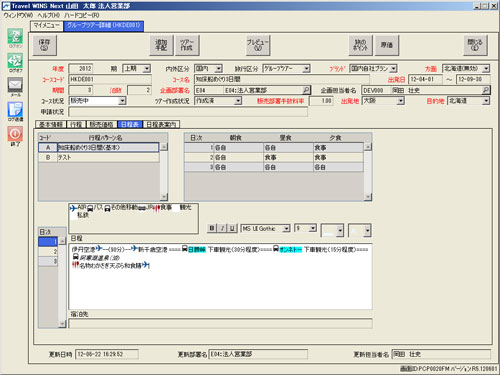Screen dimensions: 500x375
Task: Open the ウィンドウ(W) menu
Action: pyautogui.click(x=18, y=15)
